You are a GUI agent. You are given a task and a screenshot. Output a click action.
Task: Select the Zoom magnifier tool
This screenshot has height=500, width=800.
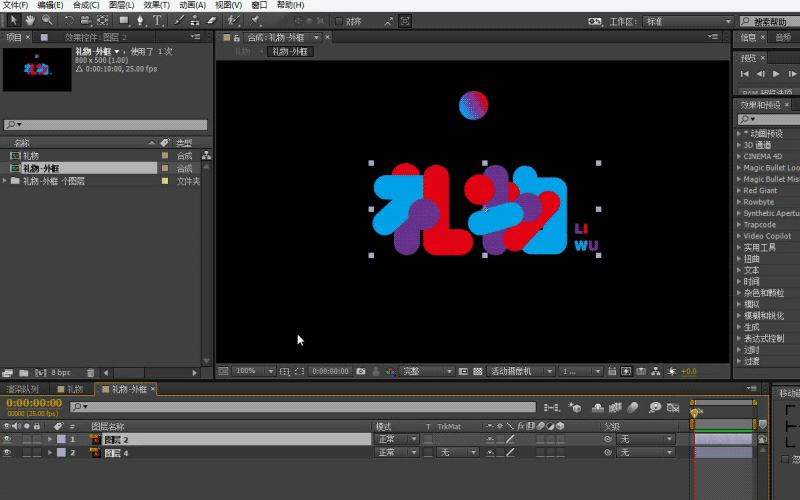click(x=47, y=20)
